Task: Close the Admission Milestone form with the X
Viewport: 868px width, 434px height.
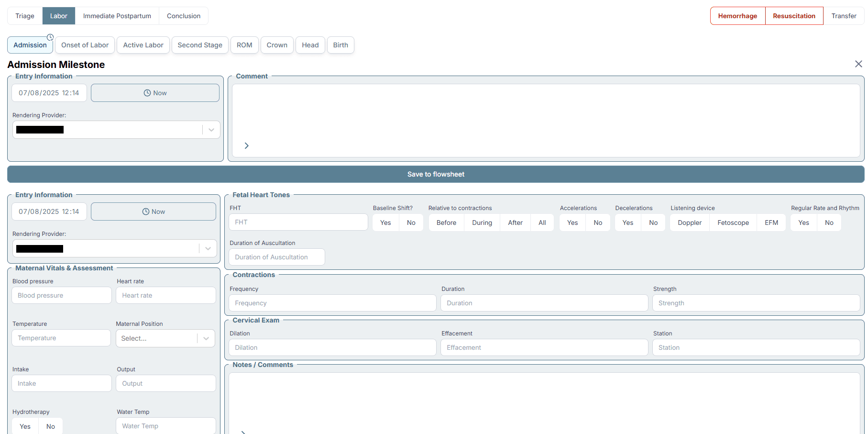Action: tap(858, 64)
